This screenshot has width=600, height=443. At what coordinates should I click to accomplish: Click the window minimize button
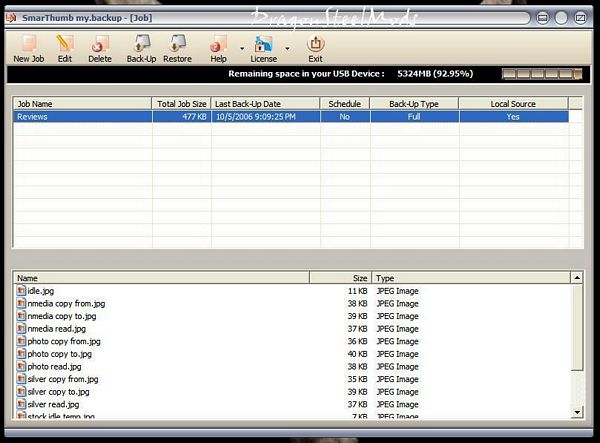click(543, 18)
